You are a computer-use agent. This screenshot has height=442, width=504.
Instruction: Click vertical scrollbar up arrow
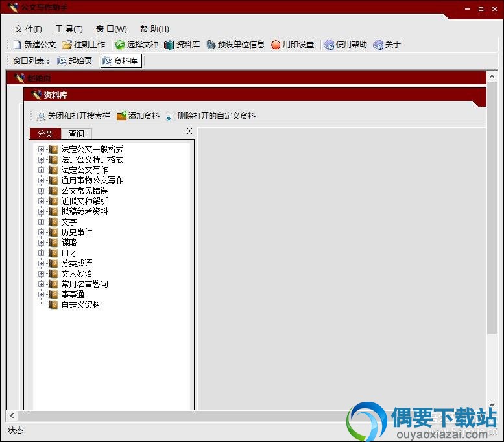492,76
